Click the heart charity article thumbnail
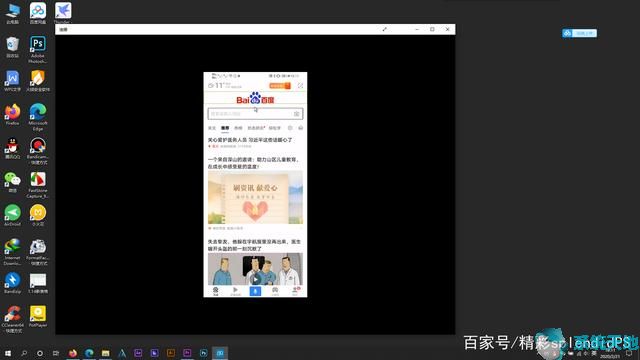This screenshot has height=360, width=640. (255, 198)
